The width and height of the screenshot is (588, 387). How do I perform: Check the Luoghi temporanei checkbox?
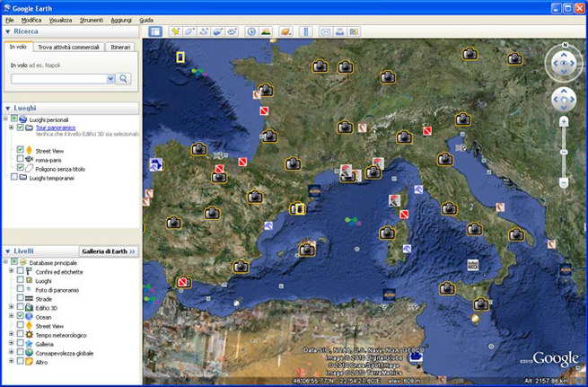tap(14, 177)
